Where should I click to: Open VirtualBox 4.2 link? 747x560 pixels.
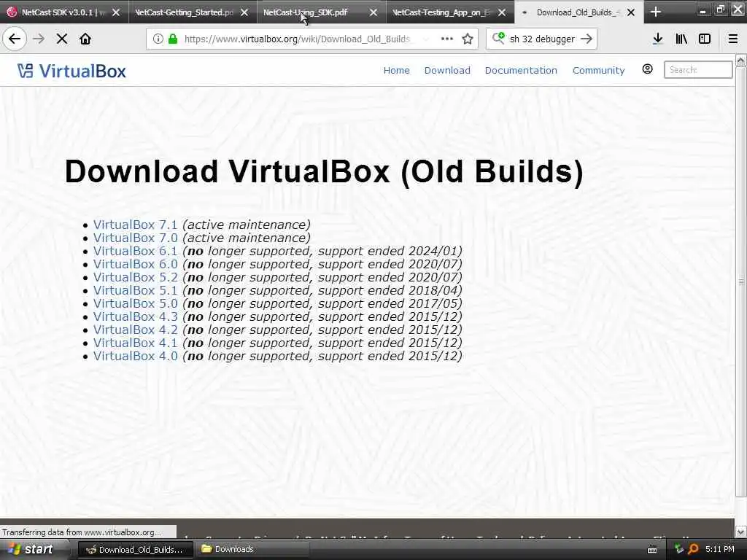(135, 330)
